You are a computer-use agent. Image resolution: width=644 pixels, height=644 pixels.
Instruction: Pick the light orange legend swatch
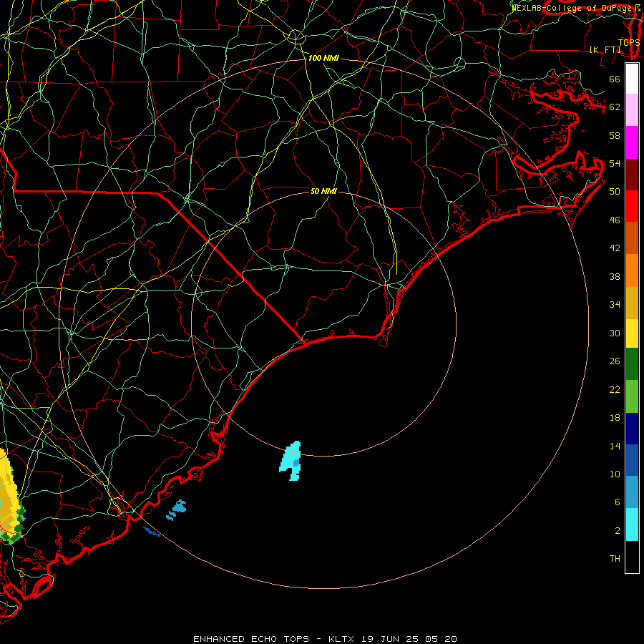point(632,270)
